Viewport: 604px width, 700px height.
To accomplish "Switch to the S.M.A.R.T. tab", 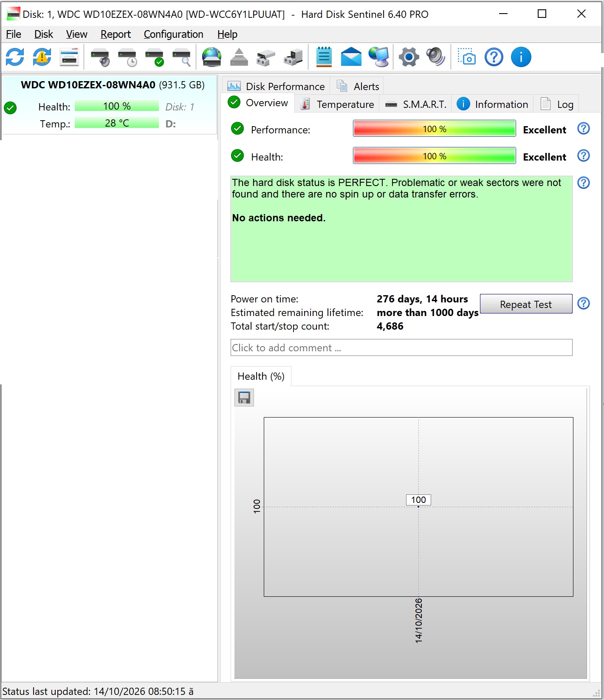I will (415, 104).
